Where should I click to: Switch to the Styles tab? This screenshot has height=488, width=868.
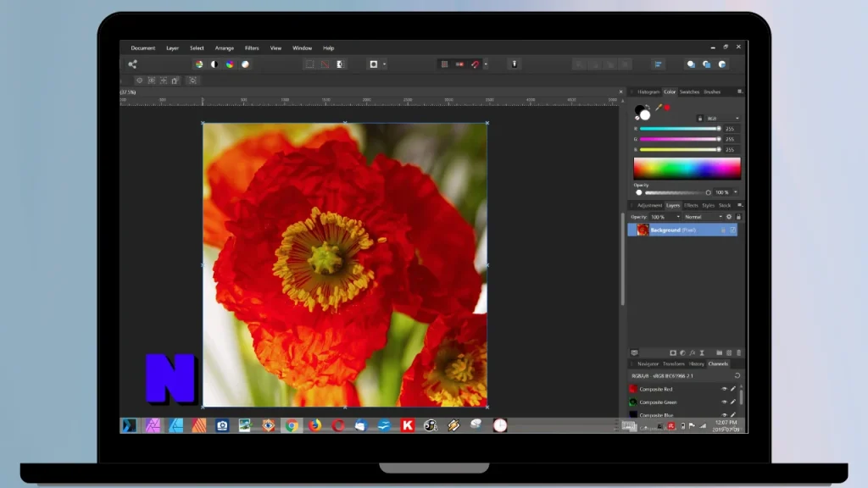click(709, 205)
